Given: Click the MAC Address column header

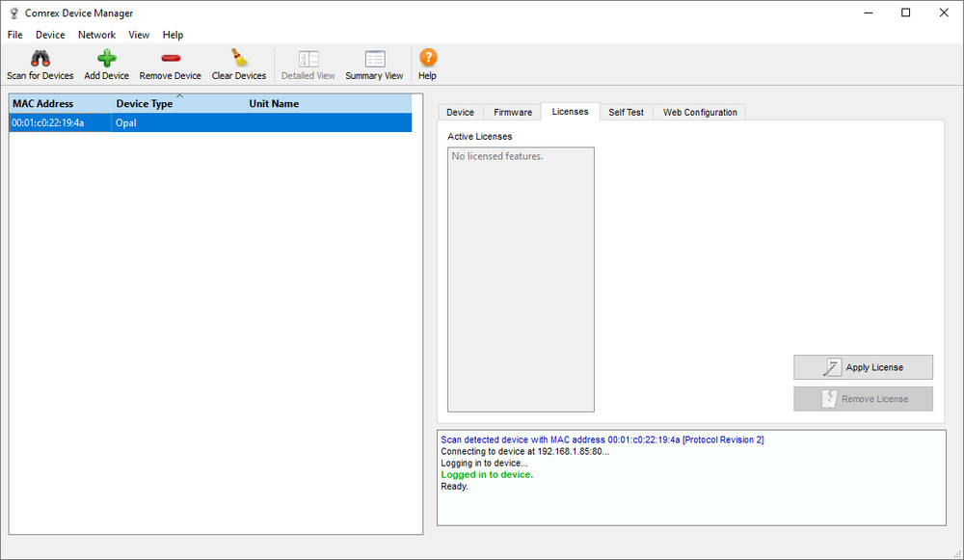Looking at the screenshot, I should (42, 104).
